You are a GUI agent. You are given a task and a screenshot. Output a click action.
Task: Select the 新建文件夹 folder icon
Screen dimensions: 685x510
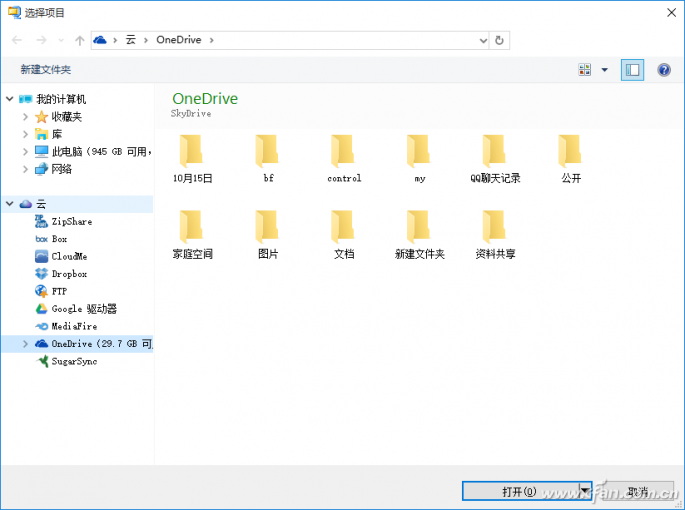(419, 226)
